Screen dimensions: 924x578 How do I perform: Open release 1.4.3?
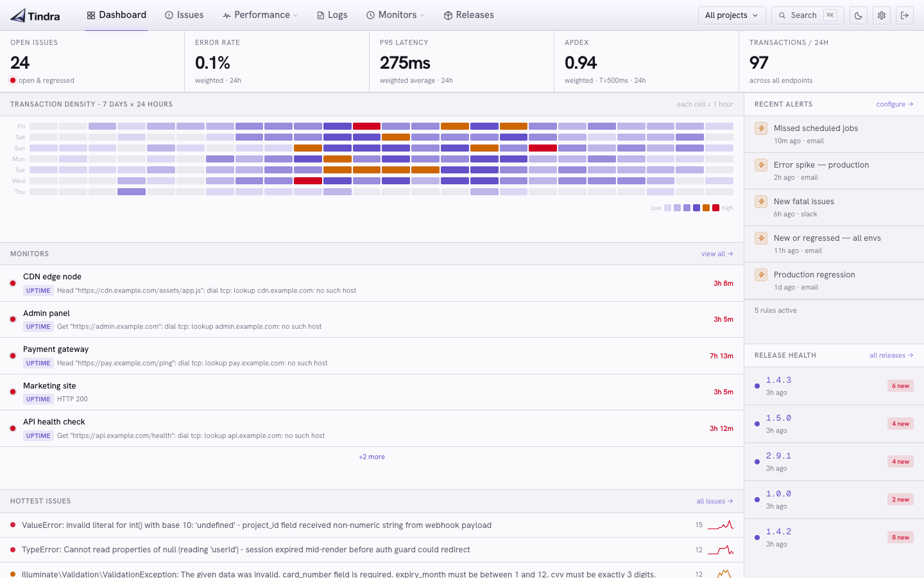[x=834, y=386]
